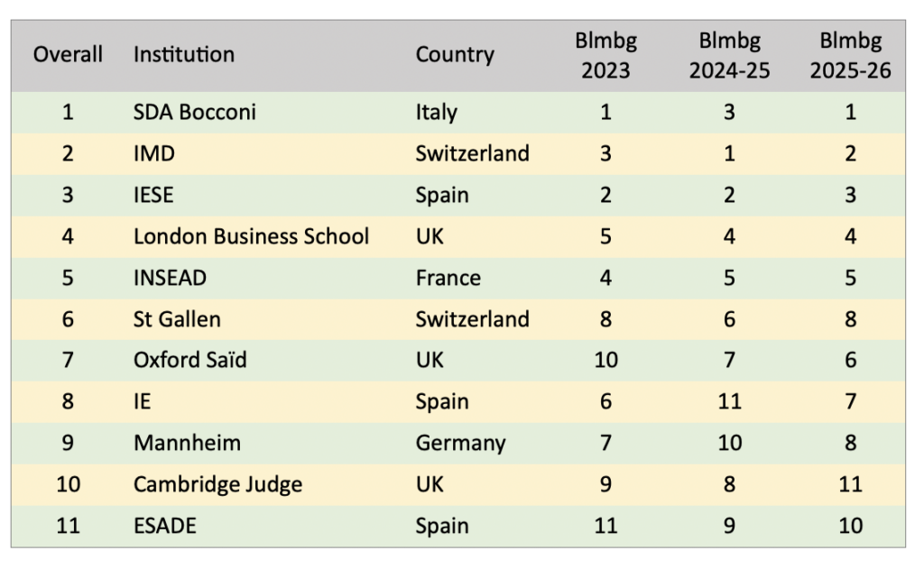Screen dimensions: 924x569
Task: Select the ESADE institution cell
Action: (x=165, y=526)
